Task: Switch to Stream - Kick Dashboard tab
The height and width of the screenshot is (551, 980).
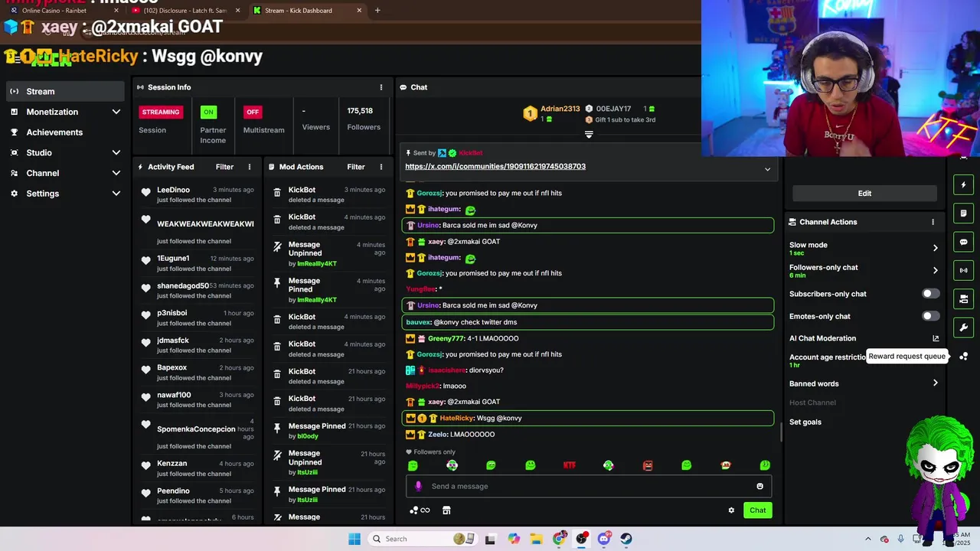Action: point(308,11)
